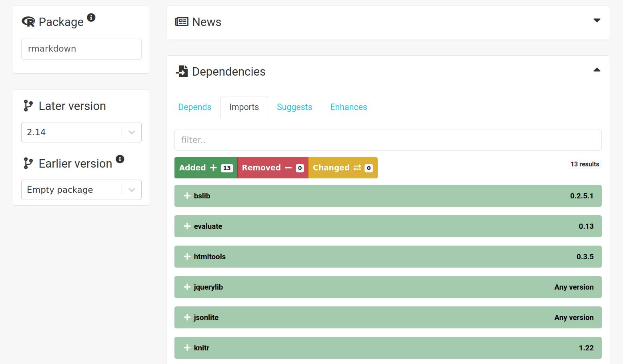This screenshot has width=623, height=364.
Task: Focus the dependencies filter input
Action: pos(388,140)
